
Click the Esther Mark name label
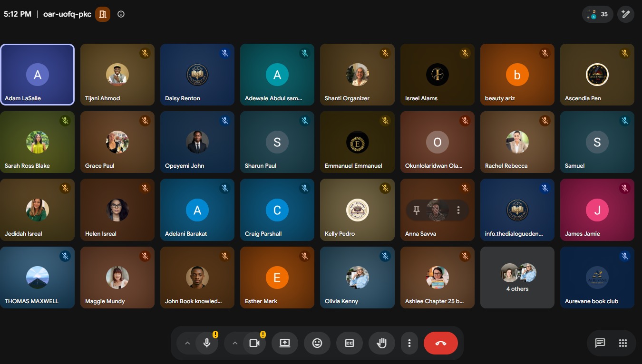tap(261, 301)
